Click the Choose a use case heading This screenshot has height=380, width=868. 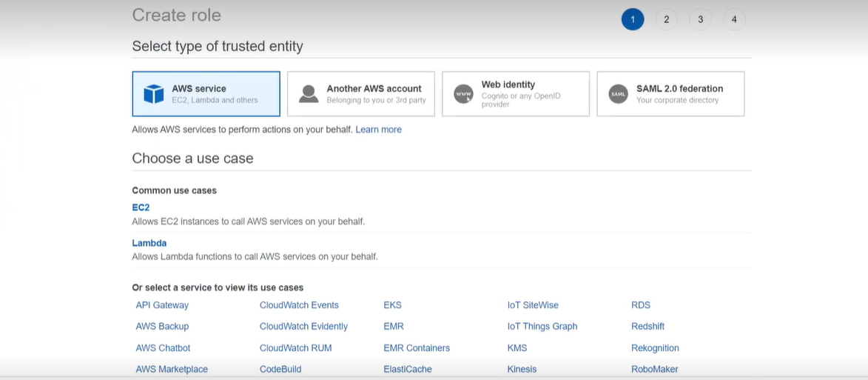[x=192, y=159]
